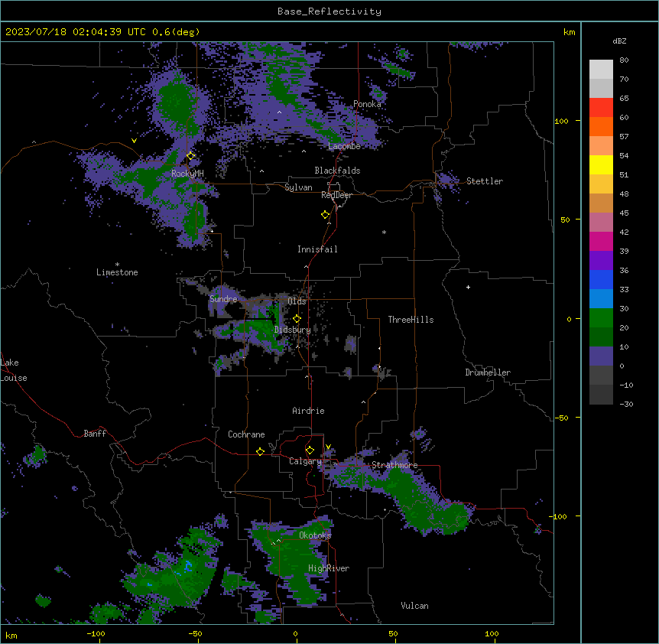Click the Blackfalds label

(x=337, y=171)
